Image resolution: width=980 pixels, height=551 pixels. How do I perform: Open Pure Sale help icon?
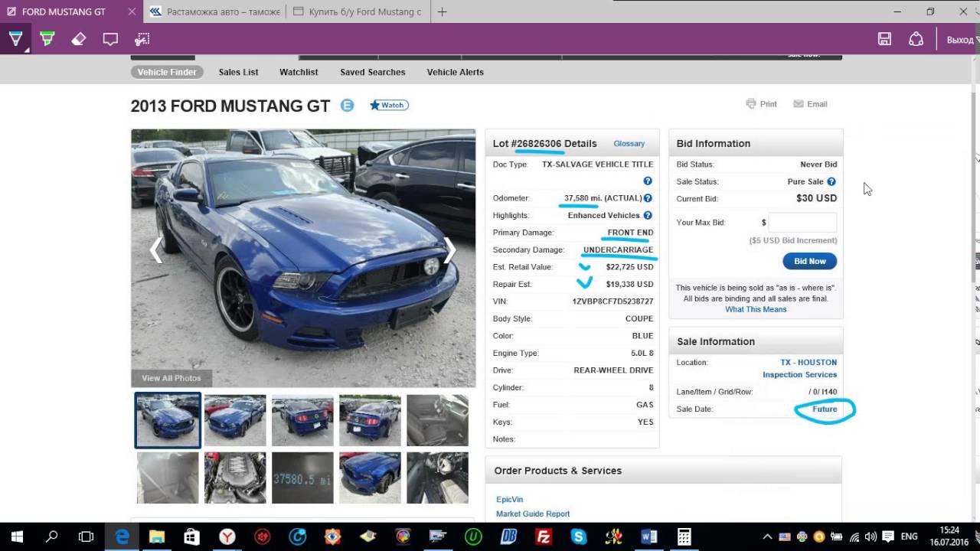pyautogui.click(x=831, y=181)
